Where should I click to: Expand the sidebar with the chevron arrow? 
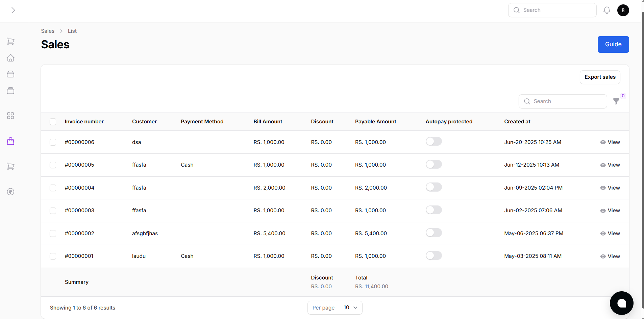click(13, 10)
